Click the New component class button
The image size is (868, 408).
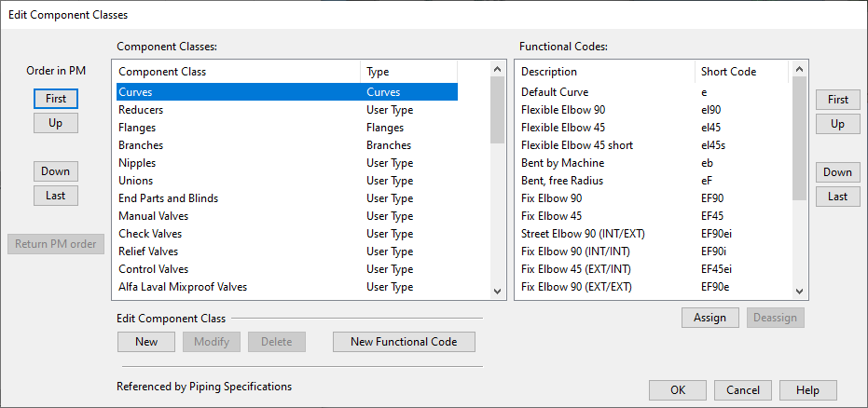[146, 342]
